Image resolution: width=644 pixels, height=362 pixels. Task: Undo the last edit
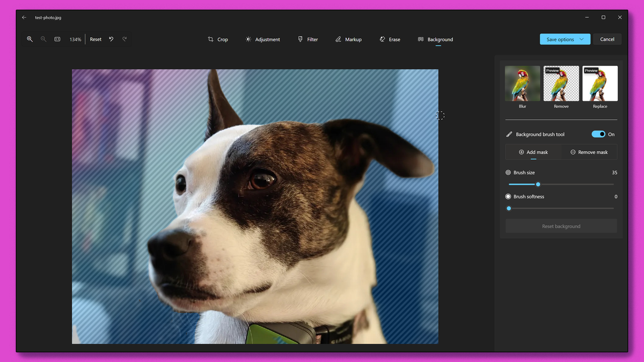[111, 39]
